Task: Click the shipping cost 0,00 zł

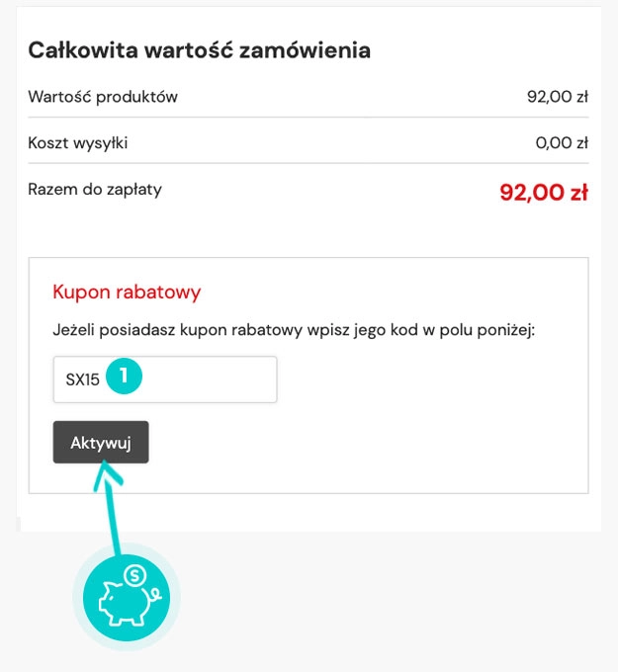Action: coord(561,143)
